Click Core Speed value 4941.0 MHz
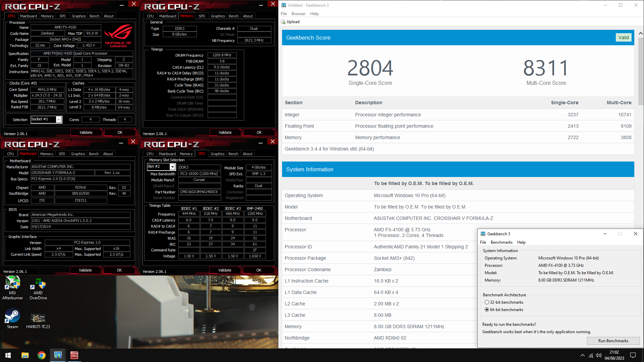The width and height of the screenshot is (644, 362). [47, 89]
